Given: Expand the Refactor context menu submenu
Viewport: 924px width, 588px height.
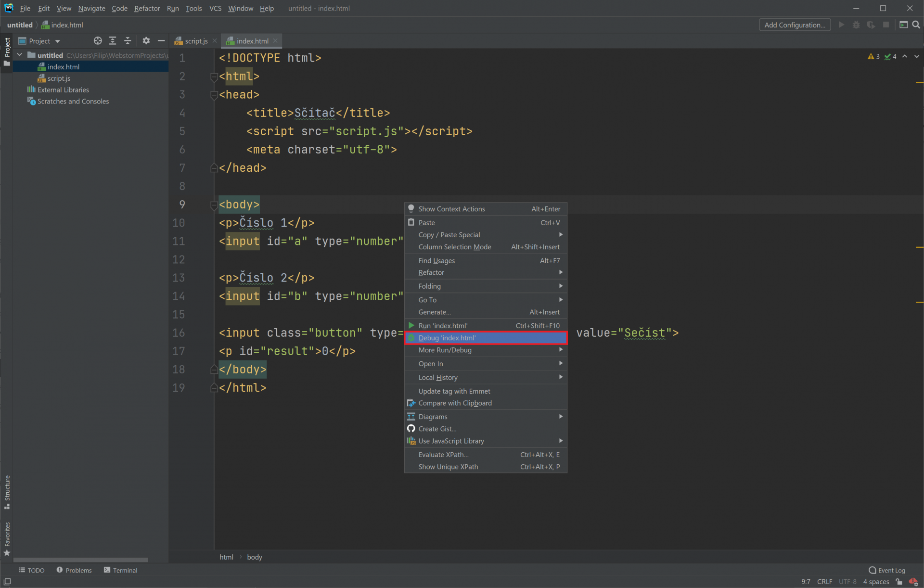Looking at the screenshot, I should pyautogui.click(x=486, y=272).
